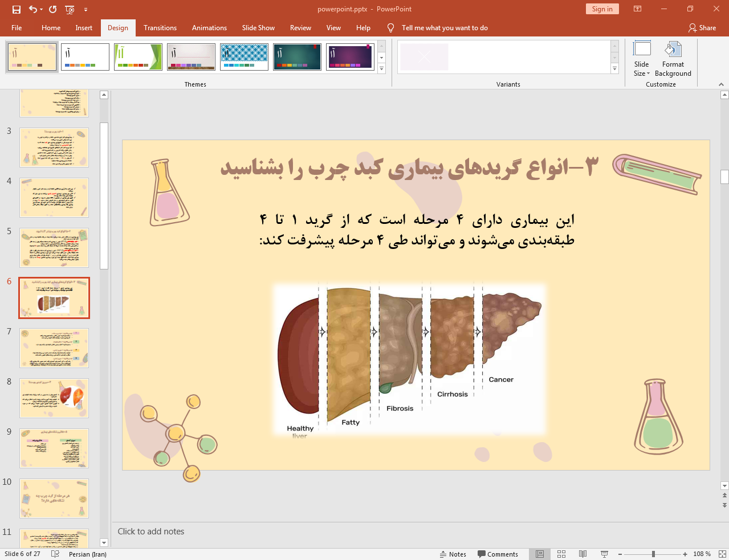Toggle the Comments pane in status bar

coord(498,554)
